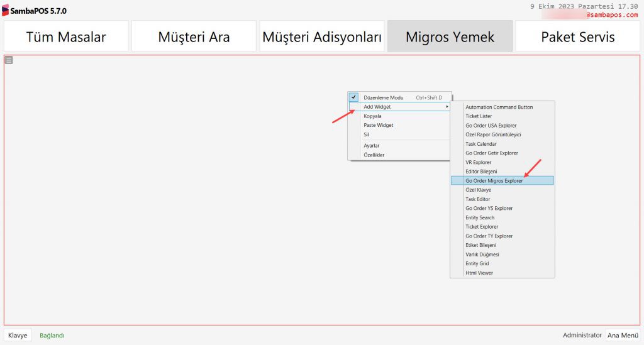Toggle Düzenleme Modu checkmark
Image resolution: width=644 pixels, height=345 pixels.
(x=354, y=97)
